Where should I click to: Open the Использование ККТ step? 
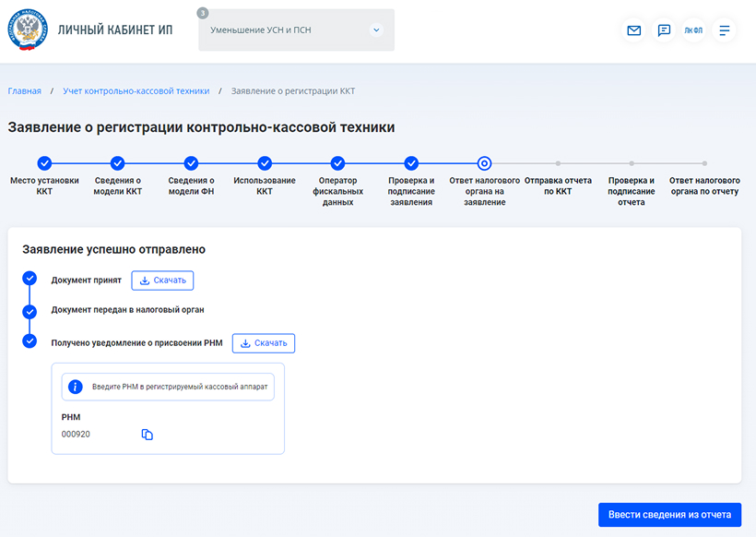click(265, 163)
